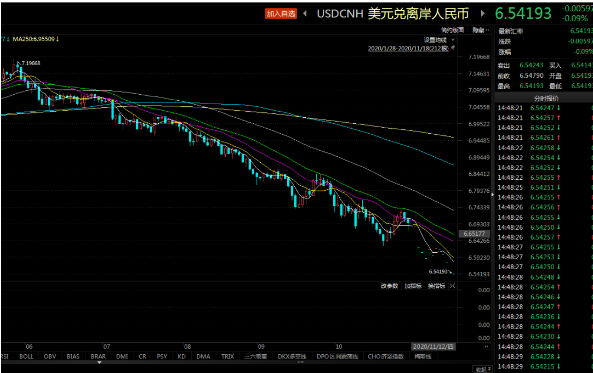Click the arrow next to MA250 value
Screen dimensions: 593x373
[x=57, y=39]
